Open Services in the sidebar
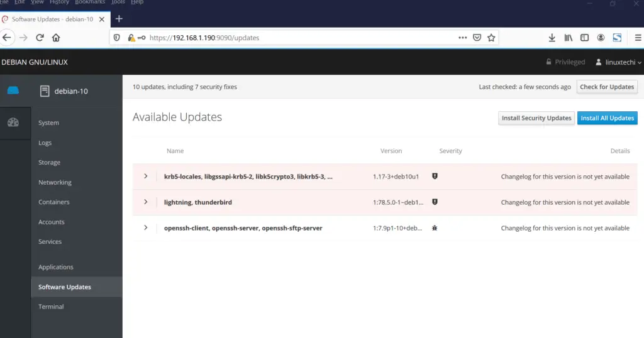644x338 pixels. [50, 242]
